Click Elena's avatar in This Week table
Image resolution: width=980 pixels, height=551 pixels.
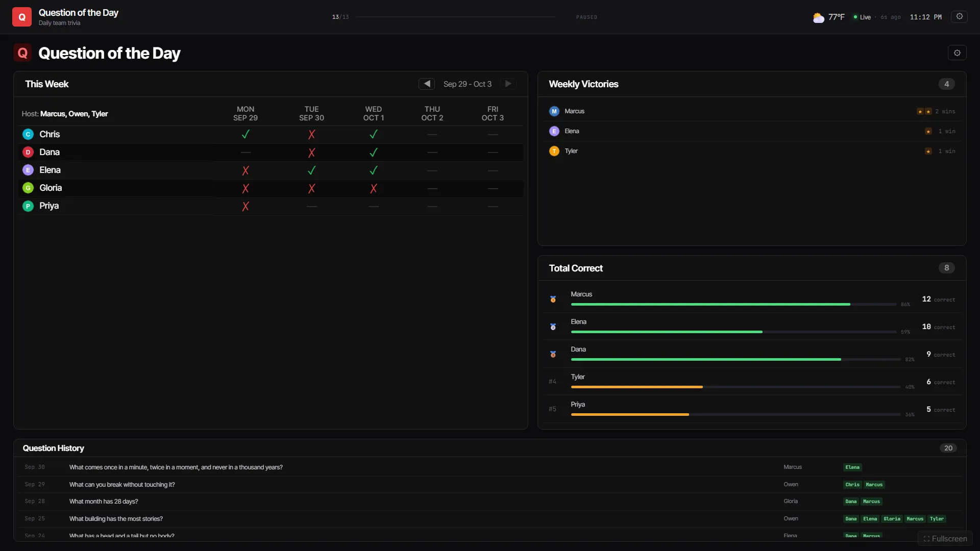pyautogui.click(x=28, y=170)
